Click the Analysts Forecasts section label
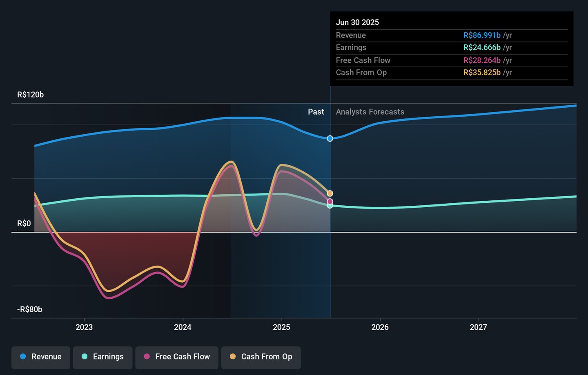This screenshot has height=375, width=588. click(370, 112)
